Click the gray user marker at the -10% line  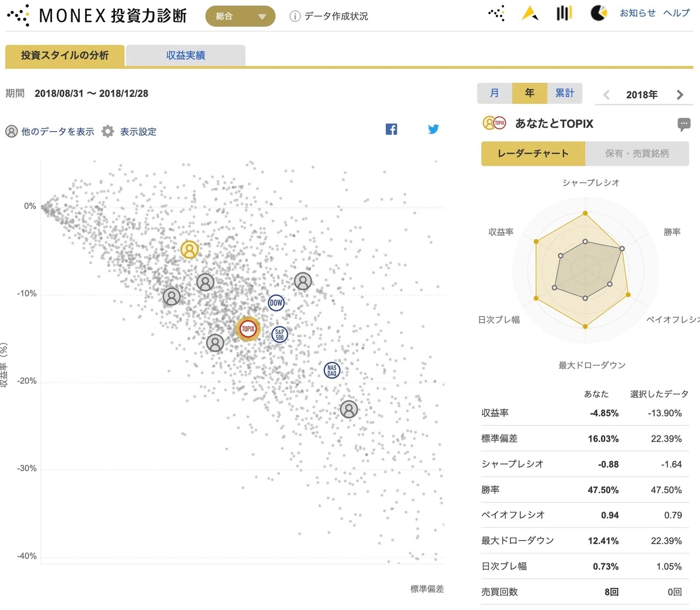[171, 296]
